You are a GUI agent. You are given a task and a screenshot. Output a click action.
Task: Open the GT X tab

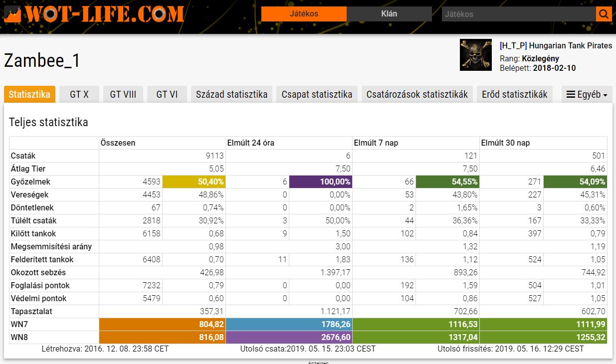79,94
